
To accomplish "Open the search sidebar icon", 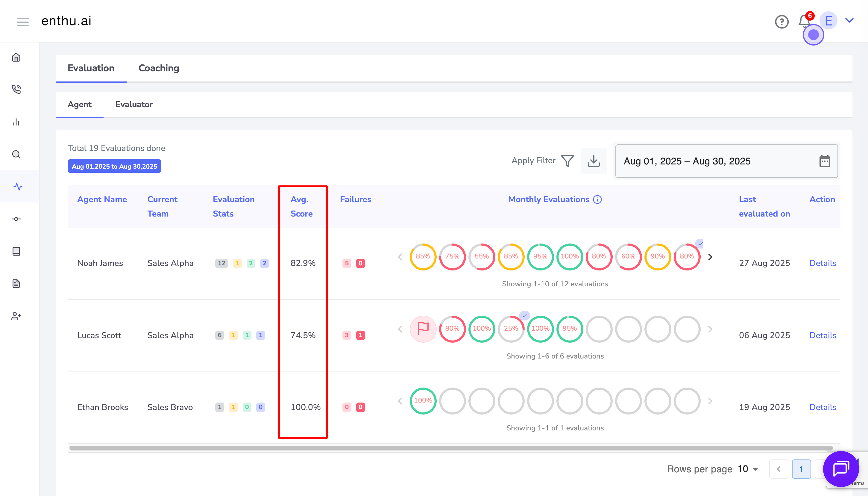I will 16,154.
